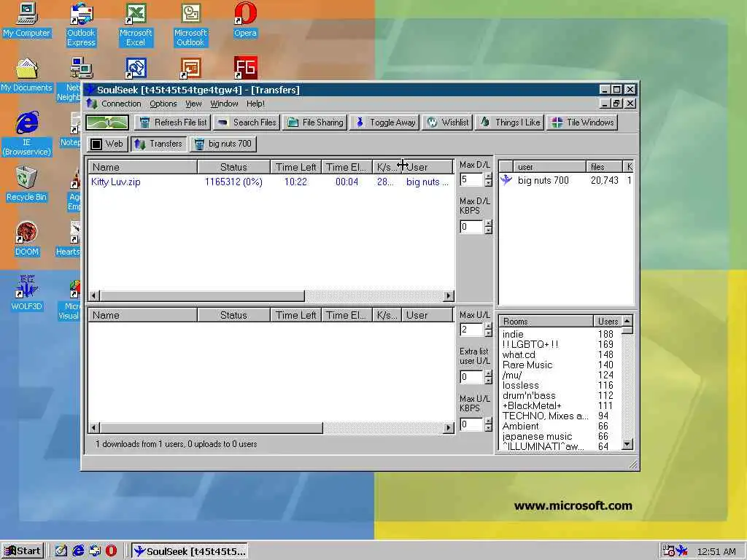Screen dimensions: 747x560
Task: Open Search Files in SoulSeek
Action: (x=247, y=122)
